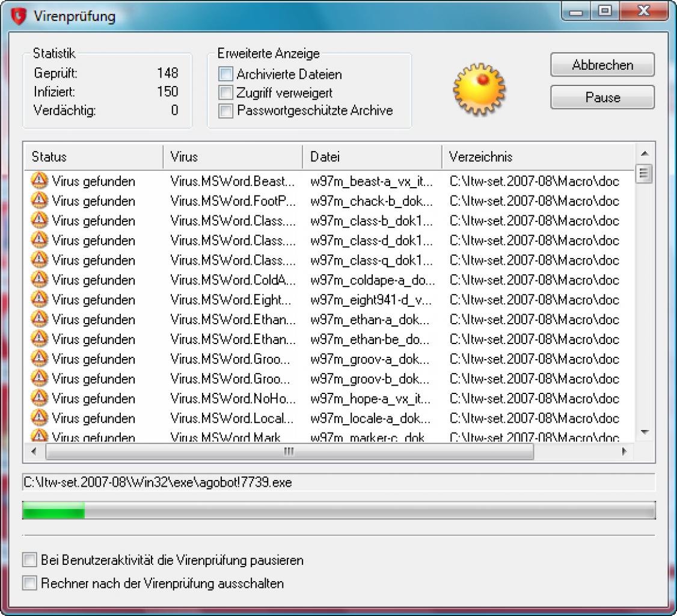Image resolution: width=677 pixels, height=616 pixels.
Task: Click the vertical scrollbar down arrow
Action: (x=645, y=432)
